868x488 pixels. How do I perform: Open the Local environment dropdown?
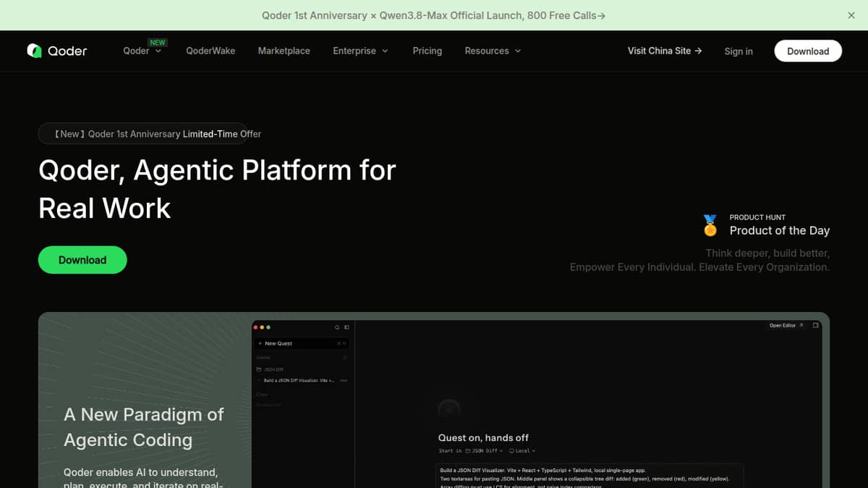522,450
